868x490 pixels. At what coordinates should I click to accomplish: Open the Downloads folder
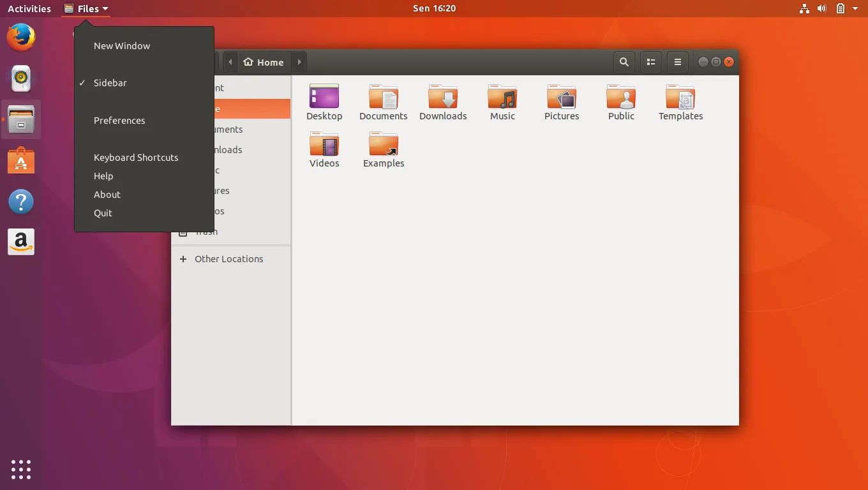coord(443,102)
